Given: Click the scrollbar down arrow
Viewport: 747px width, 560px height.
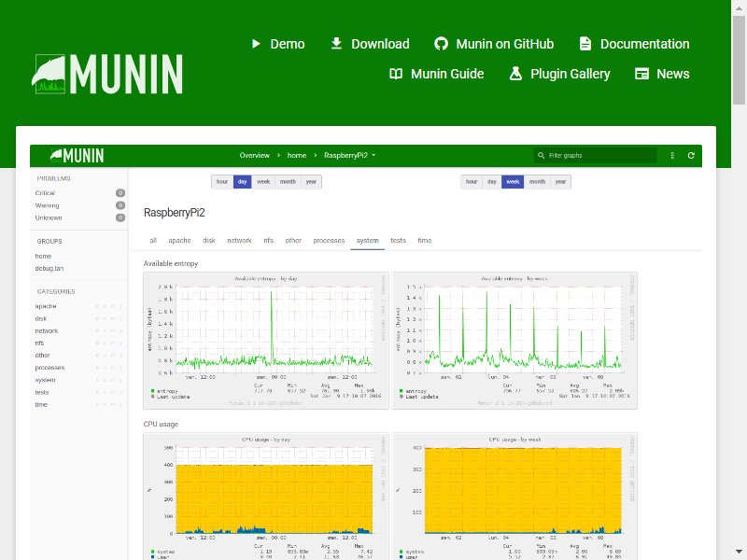Looking at the screenshot, I should coord(739,553).
